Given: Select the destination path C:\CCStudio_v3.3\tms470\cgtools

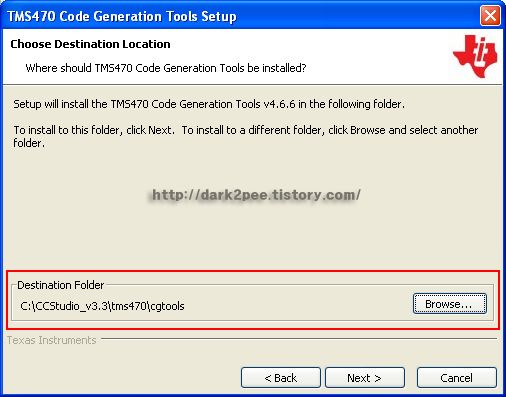Looking at the screenshot, I should click(102, 306).
